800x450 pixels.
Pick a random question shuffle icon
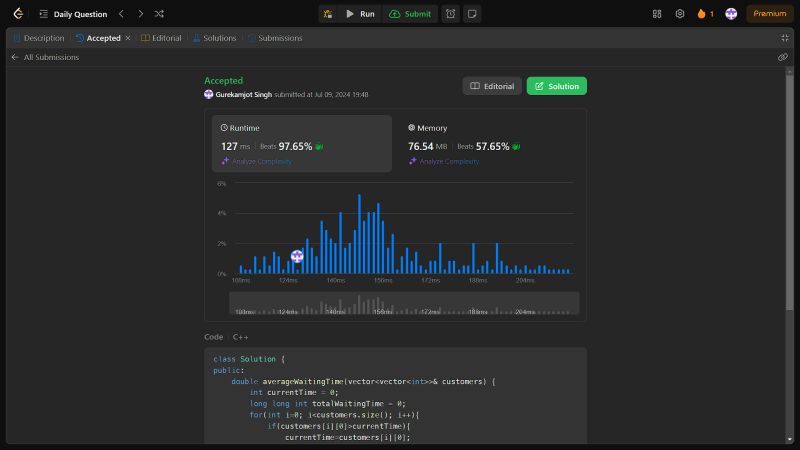[x=159, y=14]
